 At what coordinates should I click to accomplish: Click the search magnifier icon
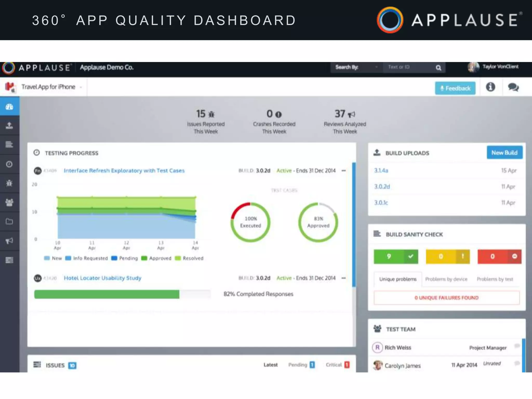438,68
